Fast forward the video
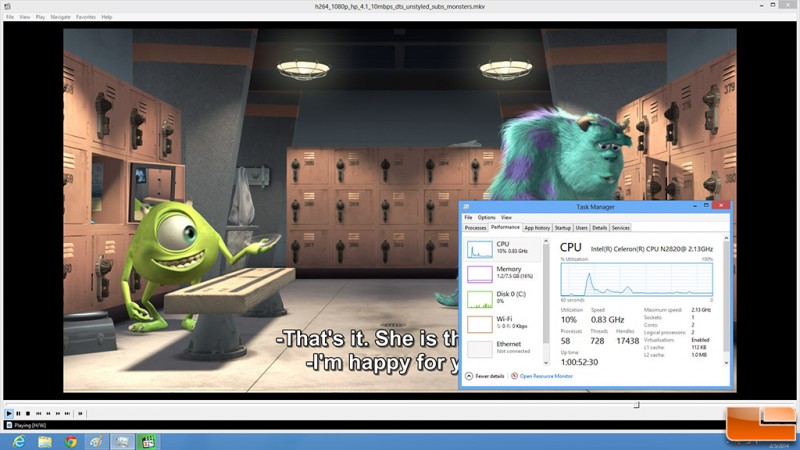The height and width of the screenshot is (450, 800). click(58, 414)
